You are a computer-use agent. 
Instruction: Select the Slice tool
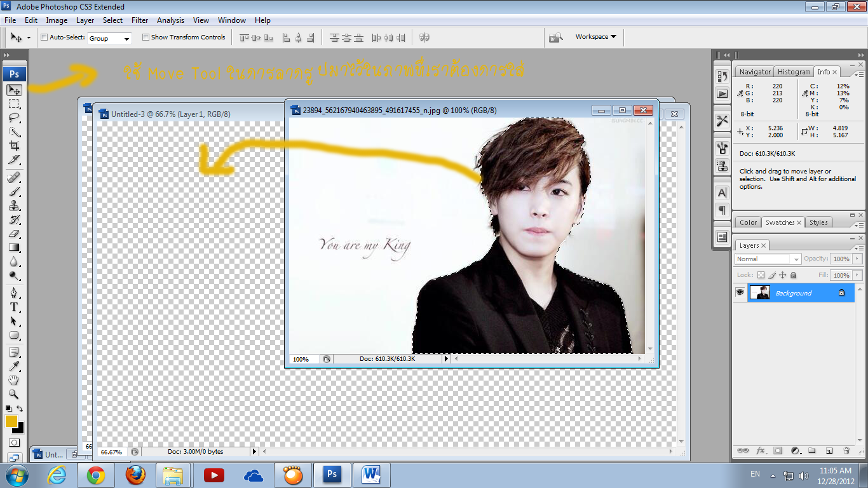click(14, 160)
